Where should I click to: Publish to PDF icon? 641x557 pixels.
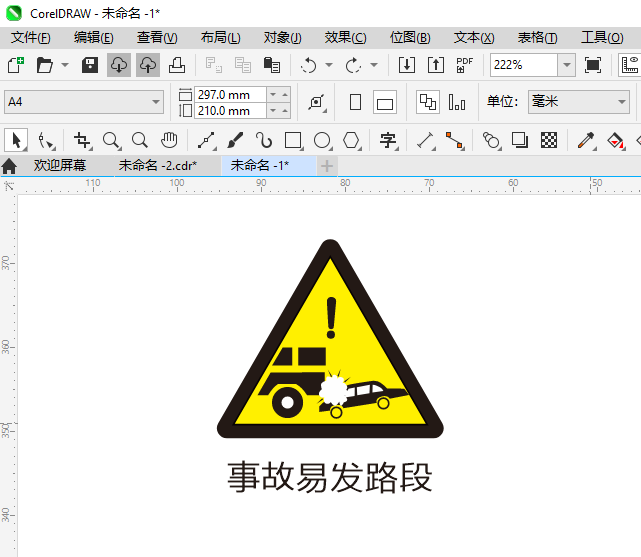click(464, 65)
